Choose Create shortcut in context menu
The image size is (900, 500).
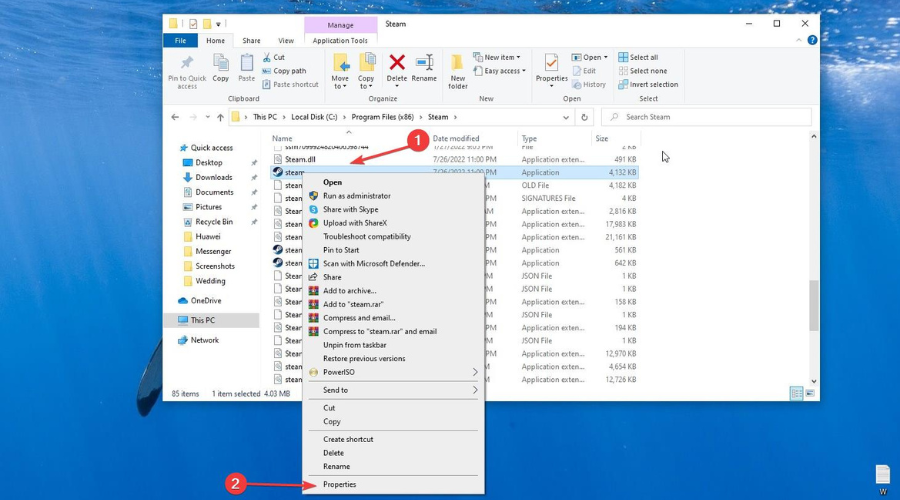[348, 439]
